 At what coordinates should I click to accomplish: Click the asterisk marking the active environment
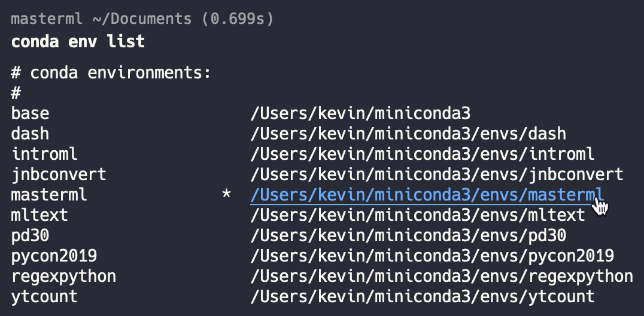click(x=226, y=194)
